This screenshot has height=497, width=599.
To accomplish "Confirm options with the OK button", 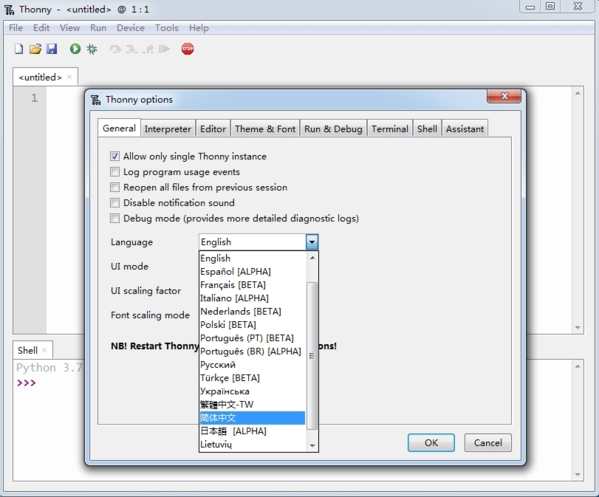I will (431, 443).
